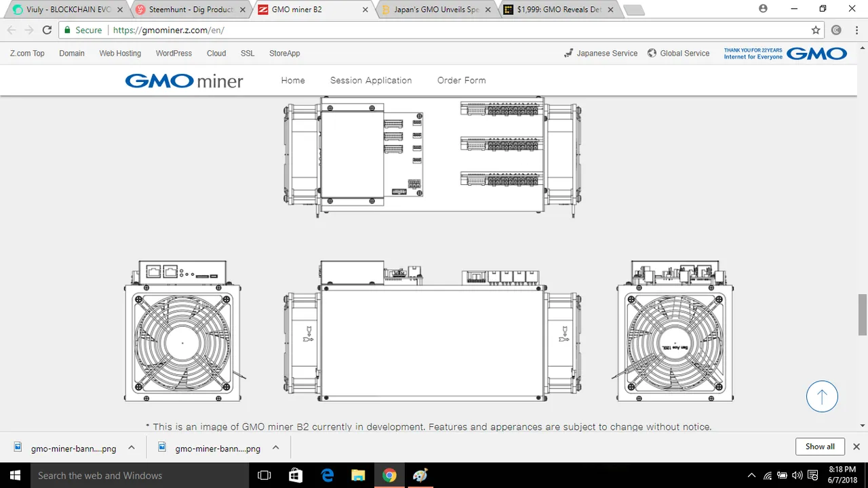Image resolution: width=868 pixels, height=488 pixels.
Task: Go to Z.com Top link
Action: point(27,54)
